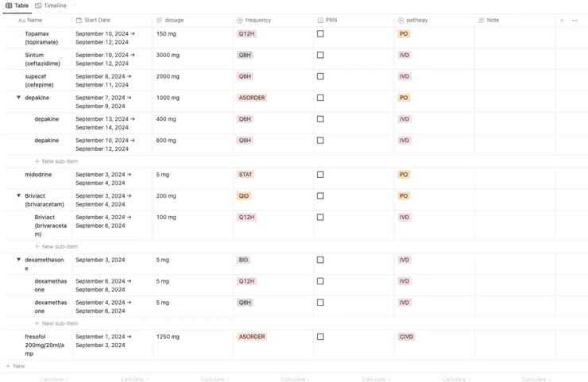This screenshot has height=382, width=588.
Task: Add a new property column with plus icon
Action: (x=562, y=20)
